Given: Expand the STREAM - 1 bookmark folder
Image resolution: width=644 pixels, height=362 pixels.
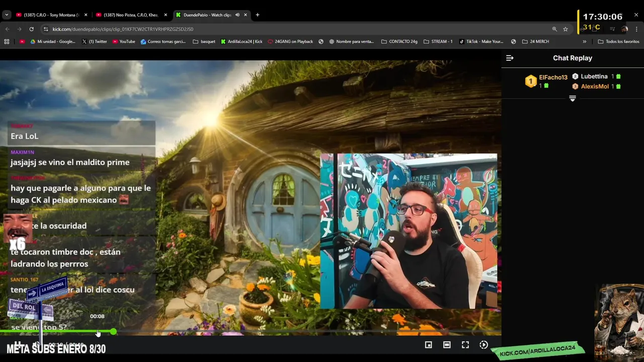Looking at the screenshot, I should coord(438,42).
